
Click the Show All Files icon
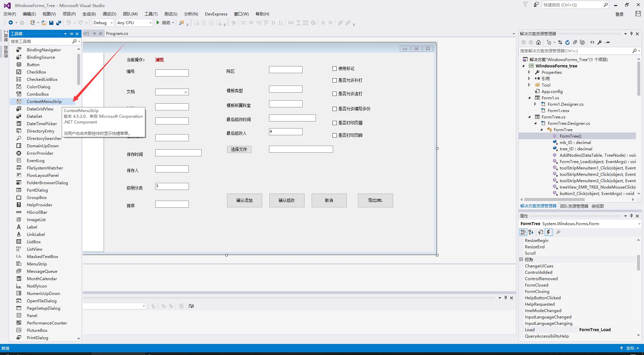(x=582, y=42)
